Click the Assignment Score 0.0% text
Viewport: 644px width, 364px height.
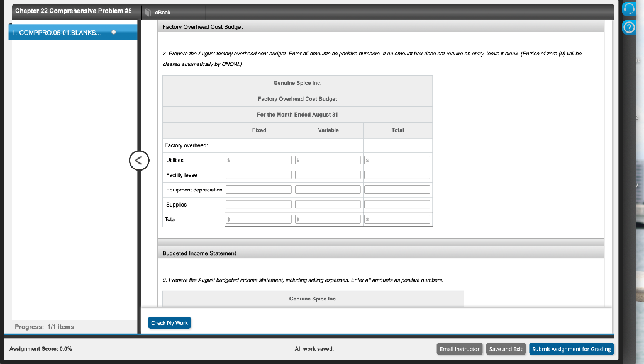click(41, 349)
